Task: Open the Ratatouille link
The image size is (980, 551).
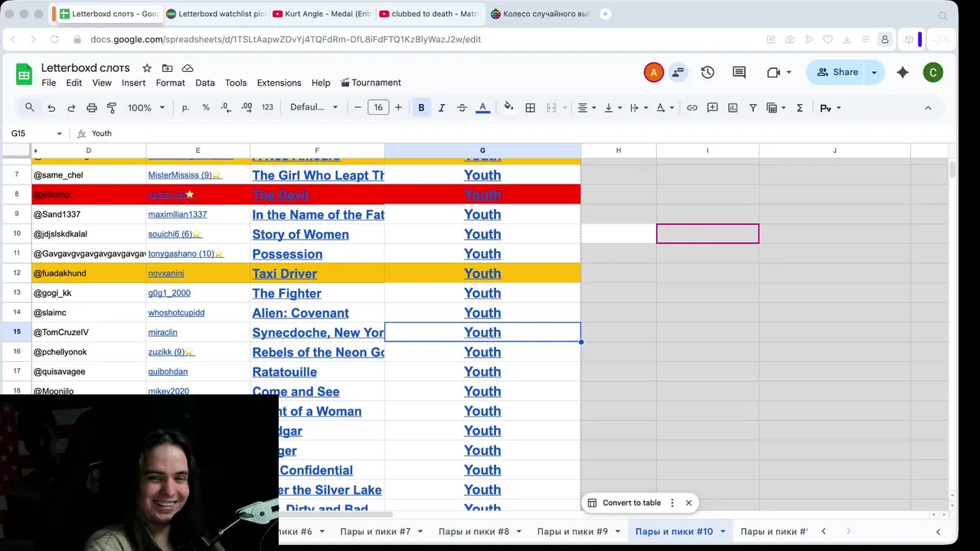Action: pos(284,372)
